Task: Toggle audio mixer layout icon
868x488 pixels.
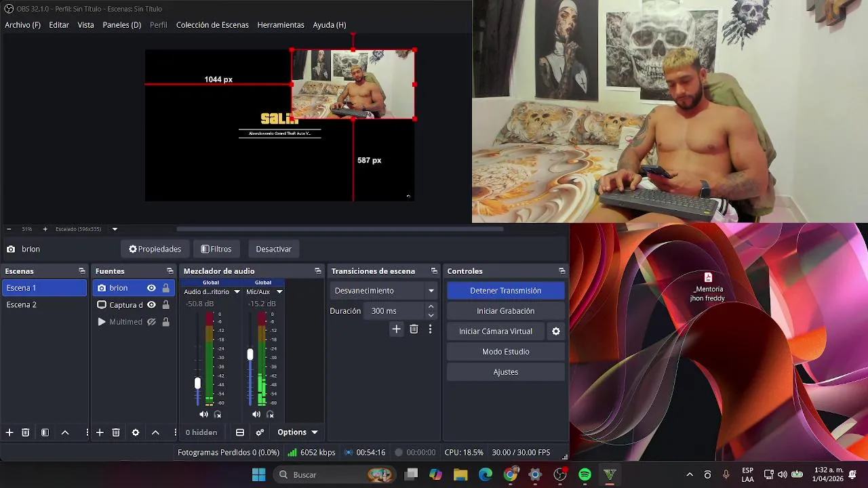Action: [x=240, y=432]
